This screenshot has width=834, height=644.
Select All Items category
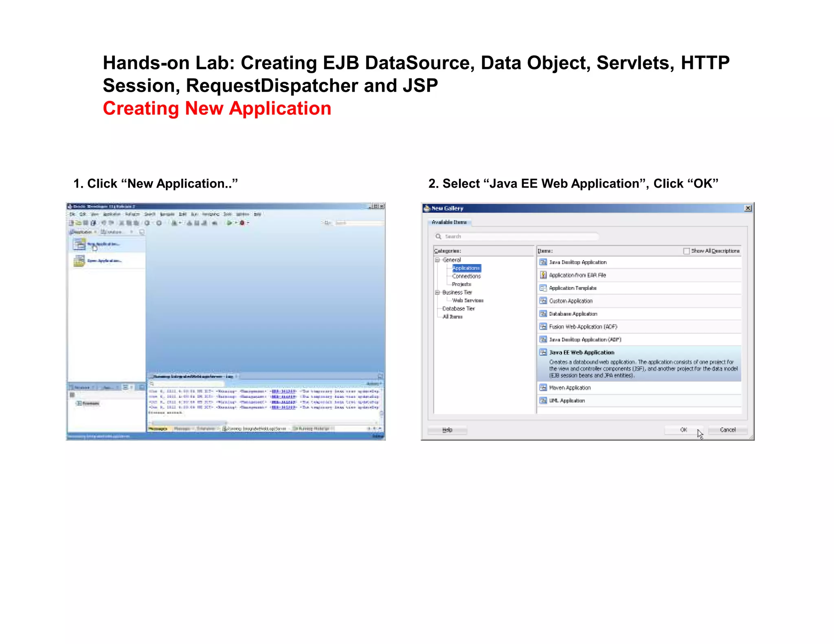click(x=452, y=317)
